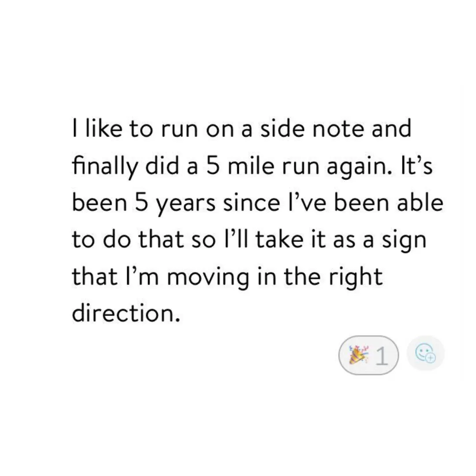Click the line "to do that so I'll take it"
Screen dimensions: 476x476
(x=249, y=240)
